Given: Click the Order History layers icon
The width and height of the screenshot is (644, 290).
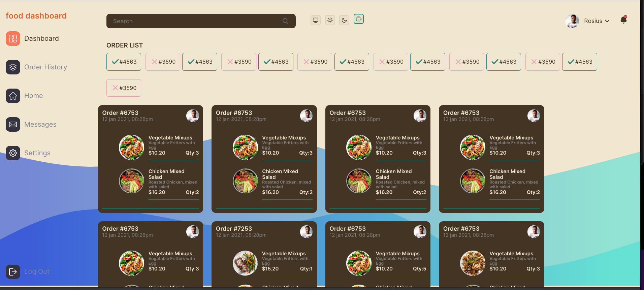Looking at the screenshot, I should [13, 67].
